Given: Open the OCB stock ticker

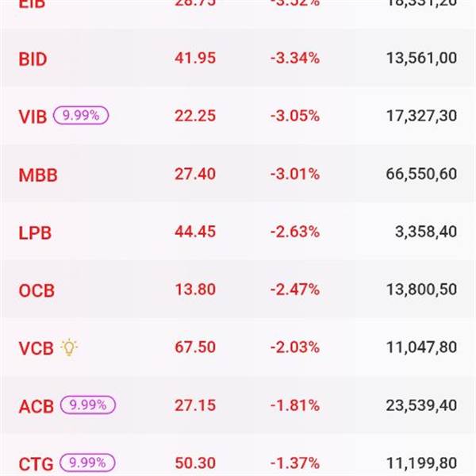Looking at the screenshot, I should click(x=36, y=290).
